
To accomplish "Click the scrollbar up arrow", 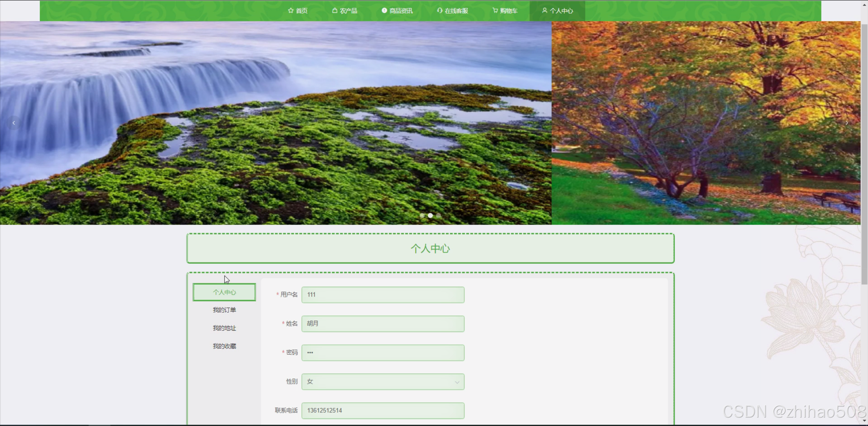I will point(865,4).
